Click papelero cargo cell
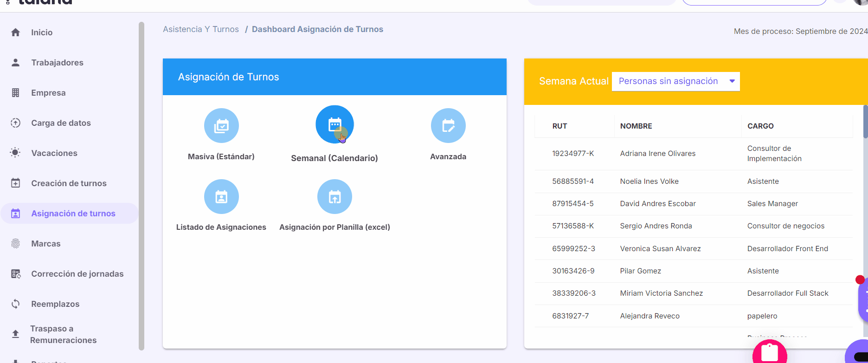 coord(762,316)
